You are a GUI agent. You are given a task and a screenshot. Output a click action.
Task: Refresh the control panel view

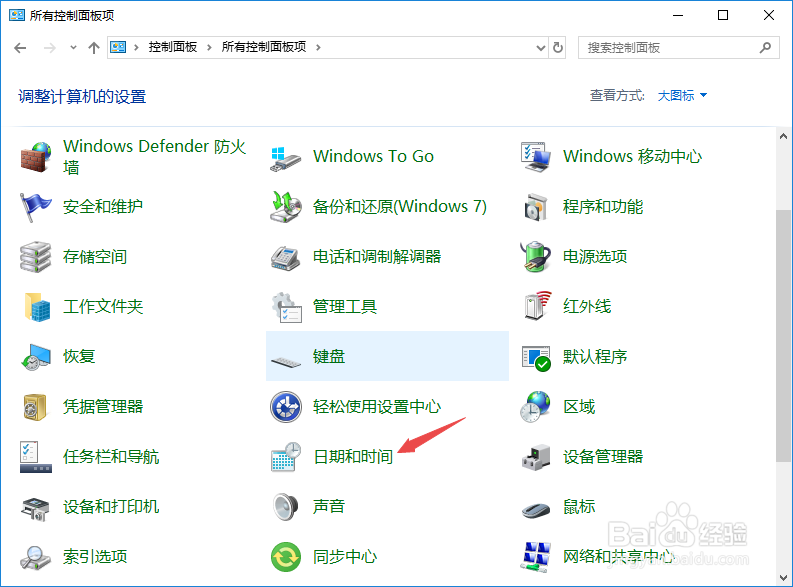coord(558,48)
